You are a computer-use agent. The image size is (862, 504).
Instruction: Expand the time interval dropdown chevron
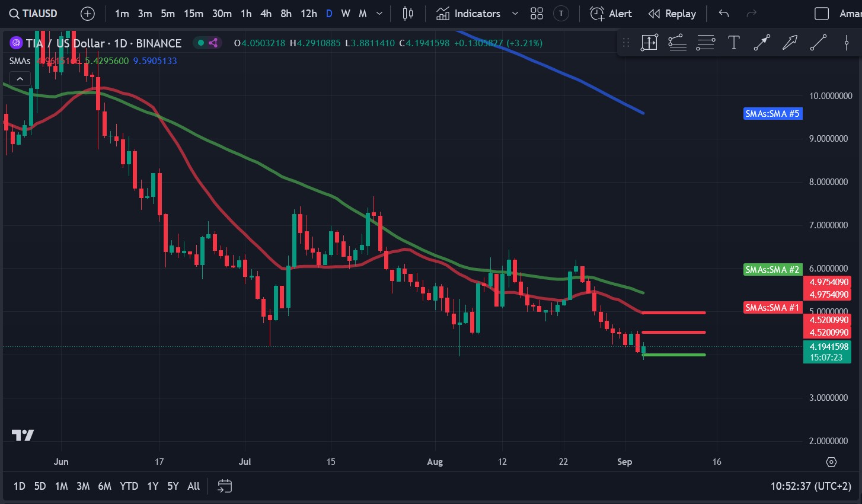point(379,14)
